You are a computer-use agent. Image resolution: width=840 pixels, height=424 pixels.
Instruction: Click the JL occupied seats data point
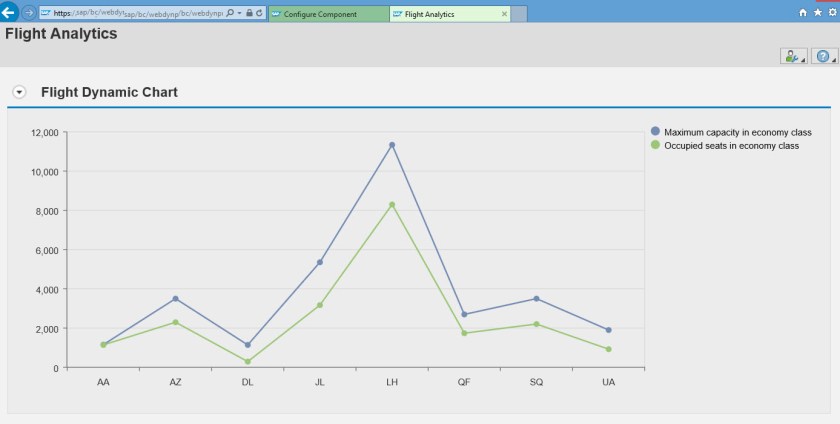pos(320,305)
